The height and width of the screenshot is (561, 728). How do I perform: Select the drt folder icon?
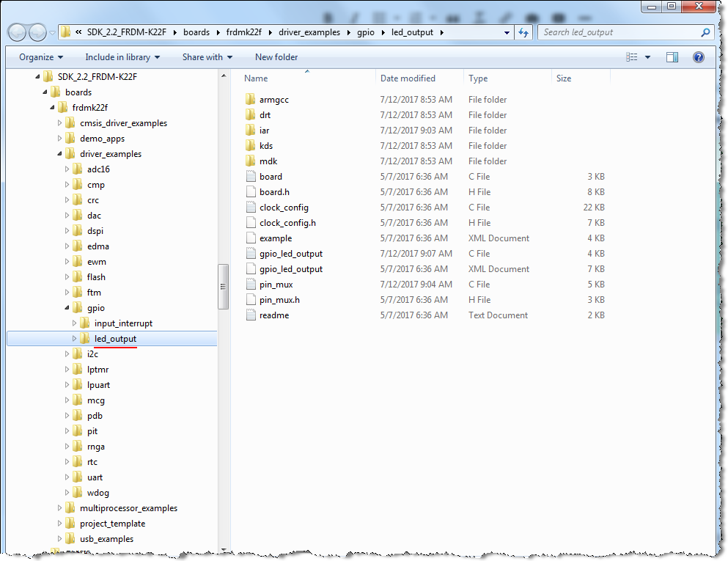[x=250, y=114]
